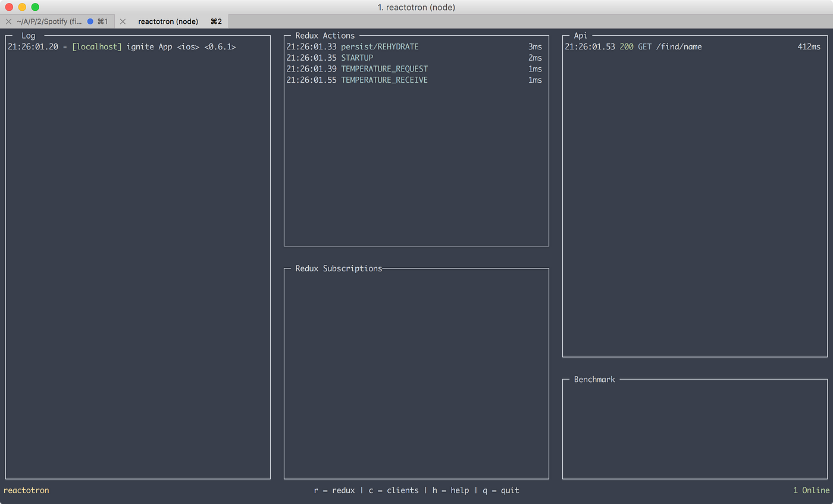Viewport: 833px width, 504px height.
Task: Click the '1 Online' status indicator
Action: (811, 490)
